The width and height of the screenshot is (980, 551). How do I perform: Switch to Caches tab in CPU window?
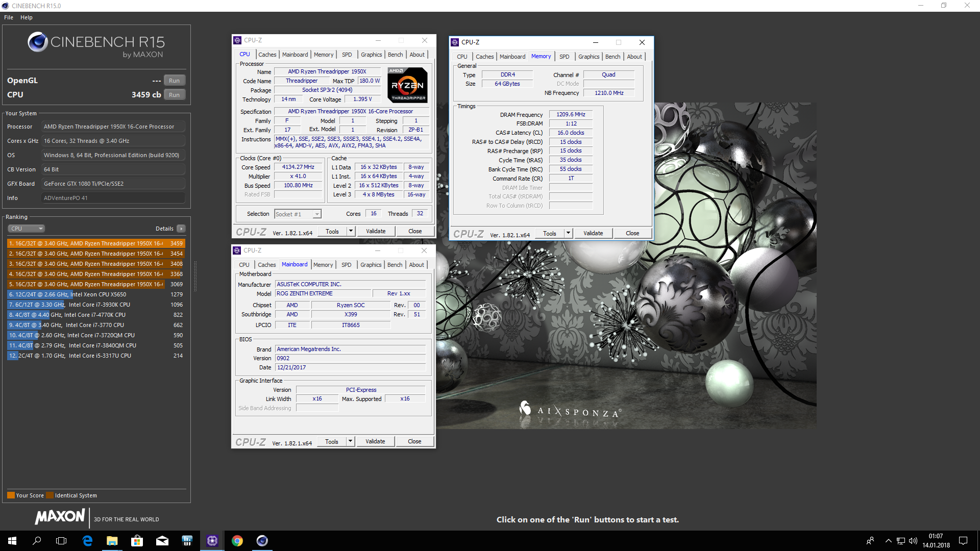point(267,55)
